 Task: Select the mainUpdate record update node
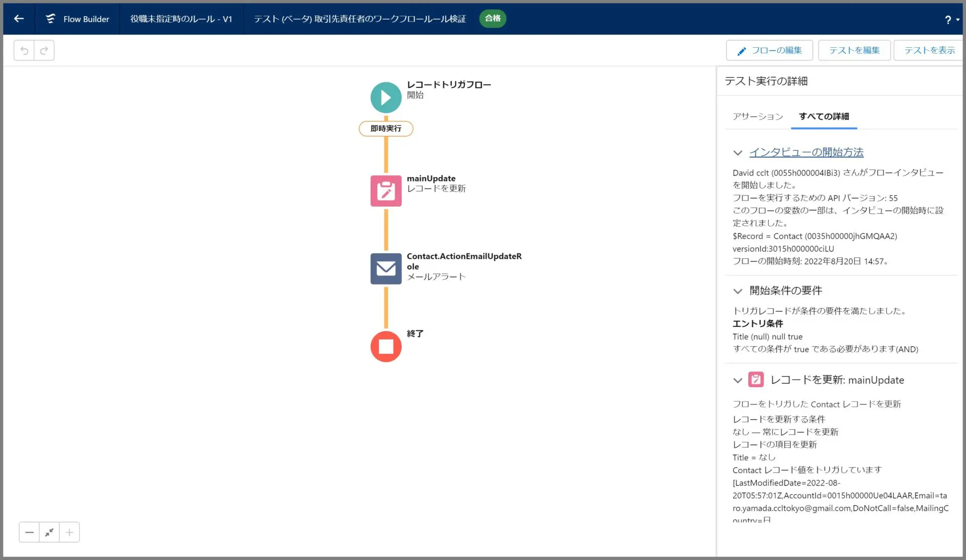(386, 191)
